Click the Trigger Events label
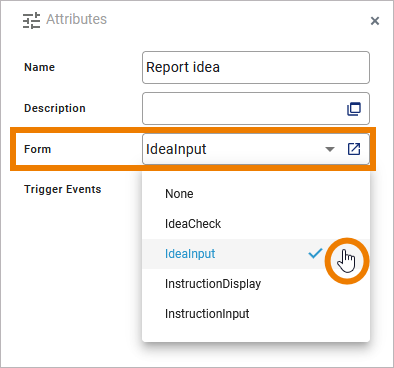This screenshot has height=368, width=394. click(x=63, y=189)
